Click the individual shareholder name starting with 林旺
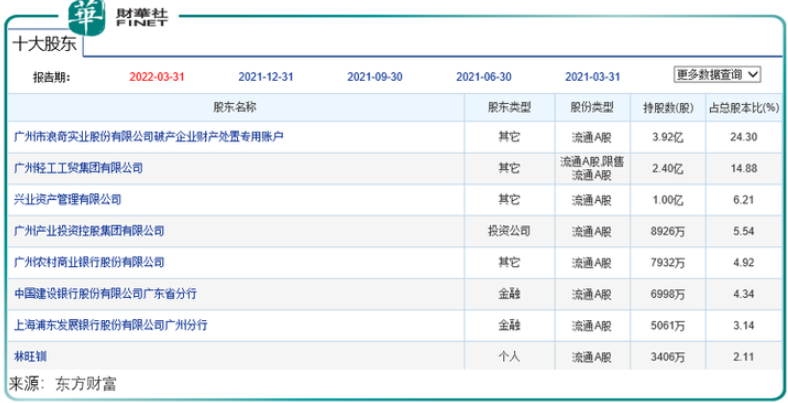 (30, 356)
